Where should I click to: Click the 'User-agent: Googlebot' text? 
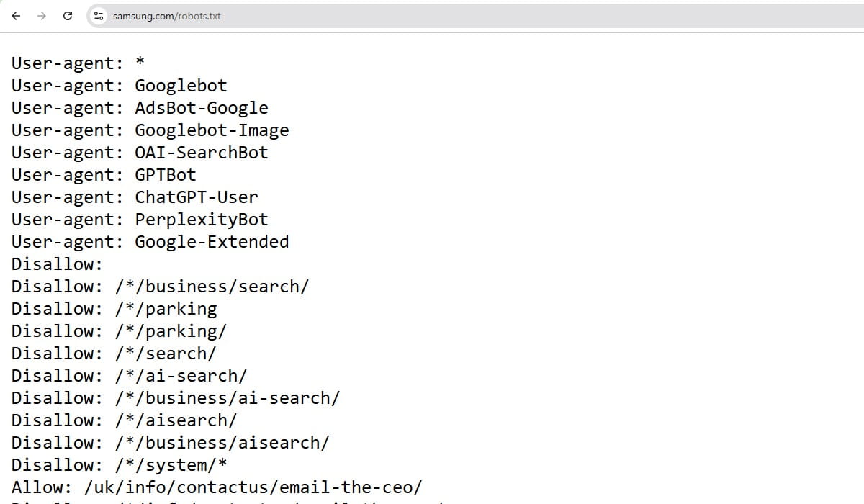[119, 85]
